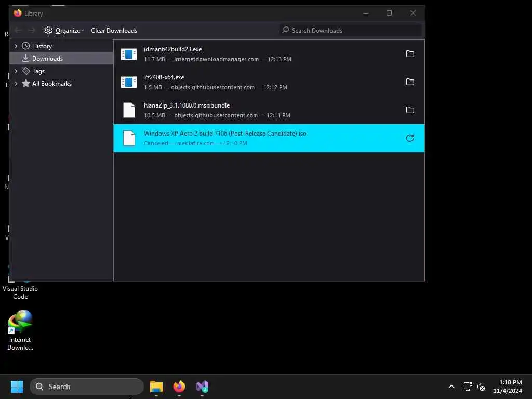Open the clock showing 1:18 PM

(507, 387)
